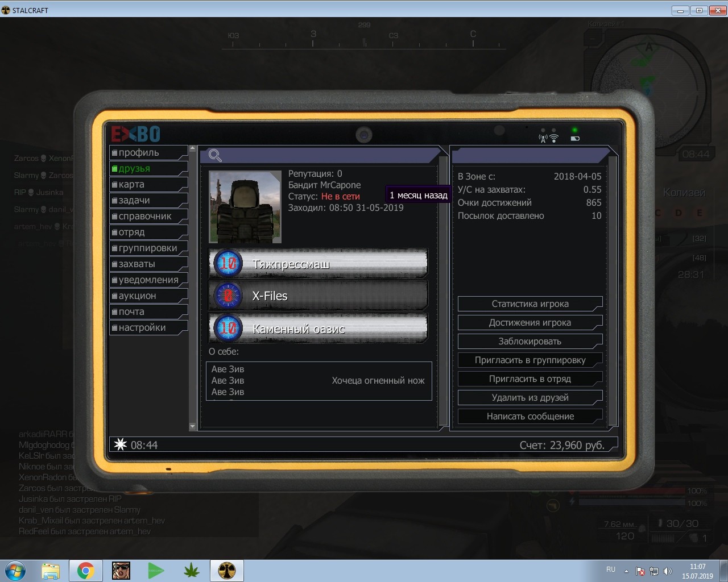Select the X-Files achievement row

click(318, 296)
